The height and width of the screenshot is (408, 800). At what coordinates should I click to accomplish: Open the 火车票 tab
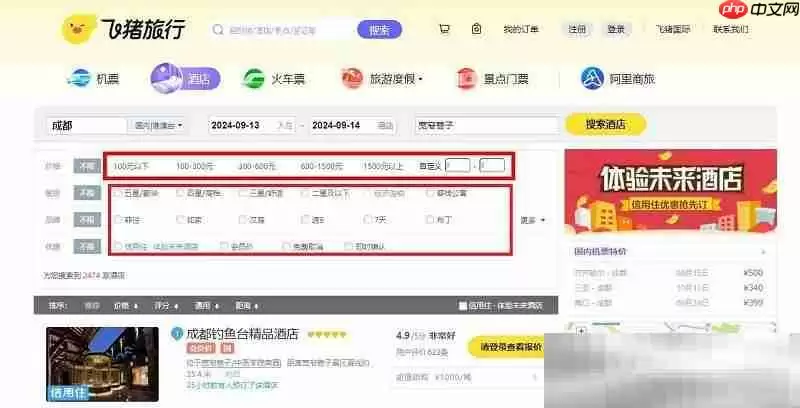273,79
